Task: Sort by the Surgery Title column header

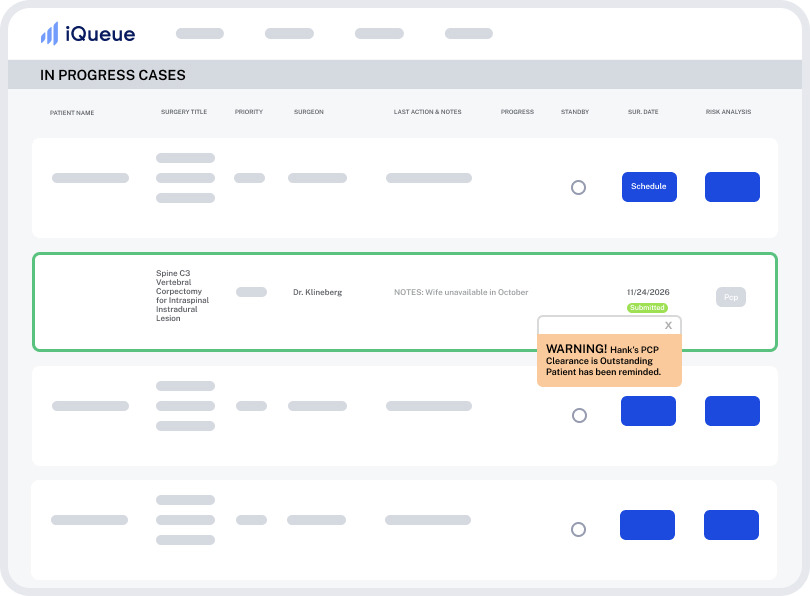Action: click(x=183, y=112)
